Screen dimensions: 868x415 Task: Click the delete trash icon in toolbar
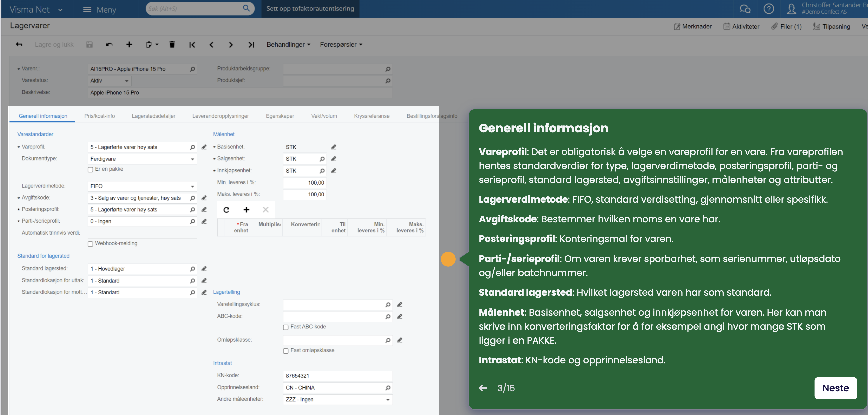coord(172,45)
